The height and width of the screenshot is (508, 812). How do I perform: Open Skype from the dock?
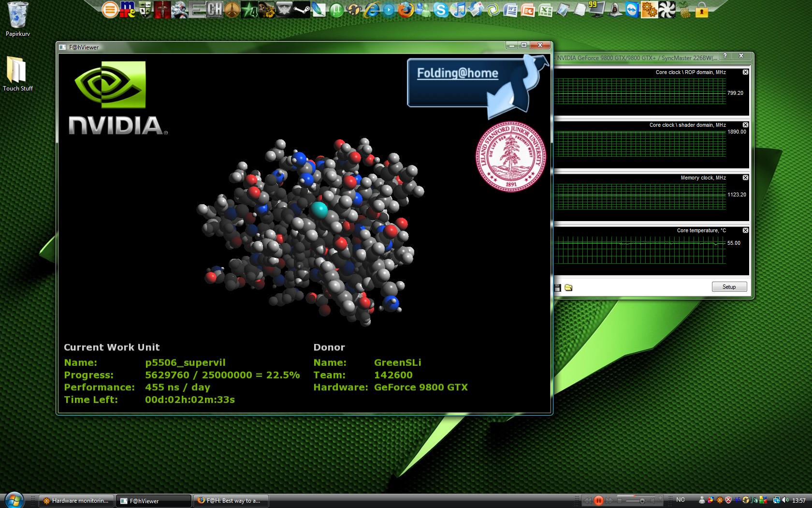click(440, 10)
